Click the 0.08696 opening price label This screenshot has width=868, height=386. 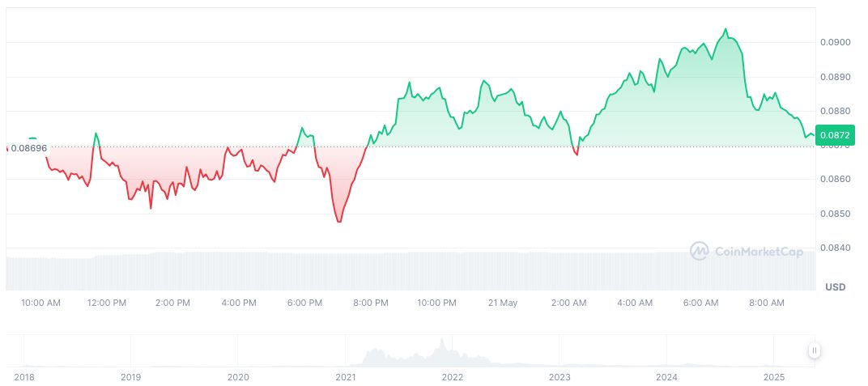pyautogui.click(x=29, y=149)
